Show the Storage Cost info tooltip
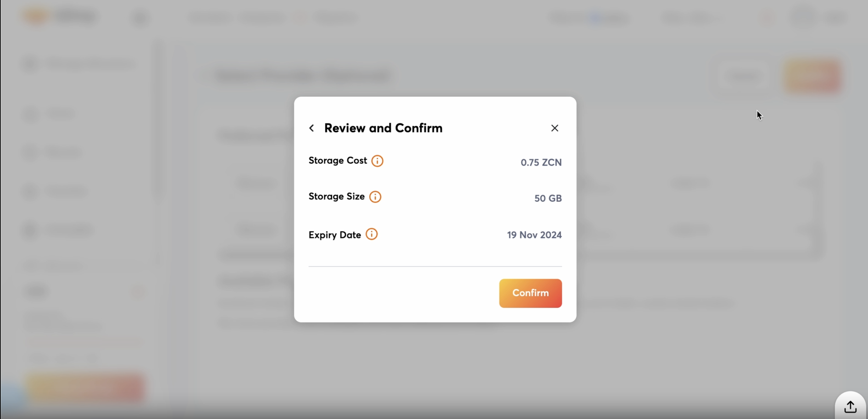Screen dimensions: 868x419 (x=377, y=161)
